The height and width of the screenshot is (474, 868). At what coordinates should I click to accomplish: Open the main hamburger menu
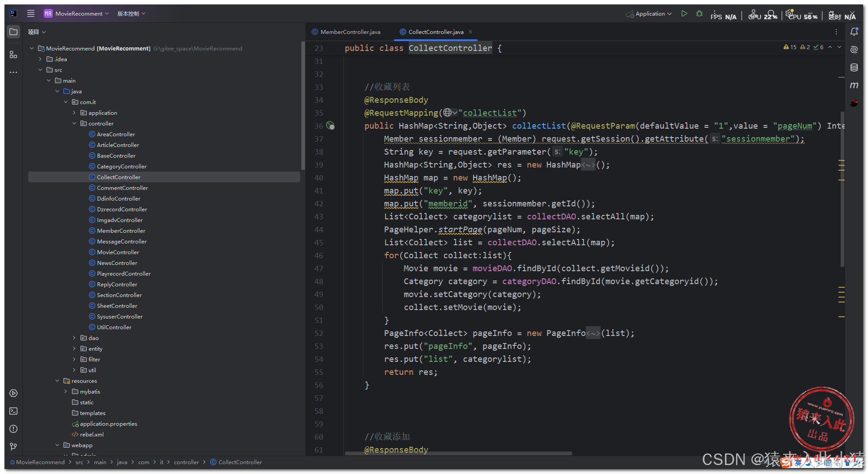coord(31,13)
